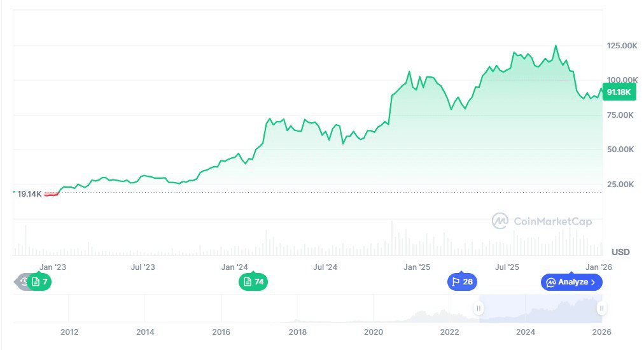Click the green news marker showing 7
The width and height of the screenshot is (644, 350).
[40, 282]
